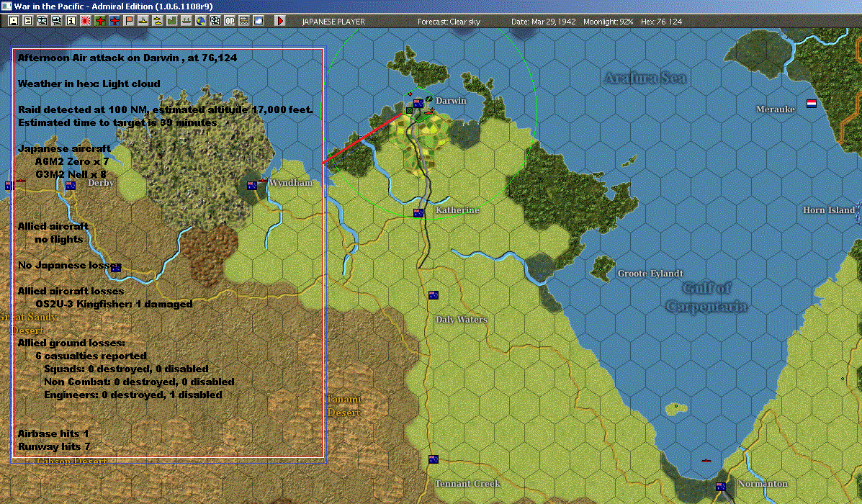Click the window title bar app icon
Image resolution: width=862 pixels, height=504 pixels.
click(6, 6)
